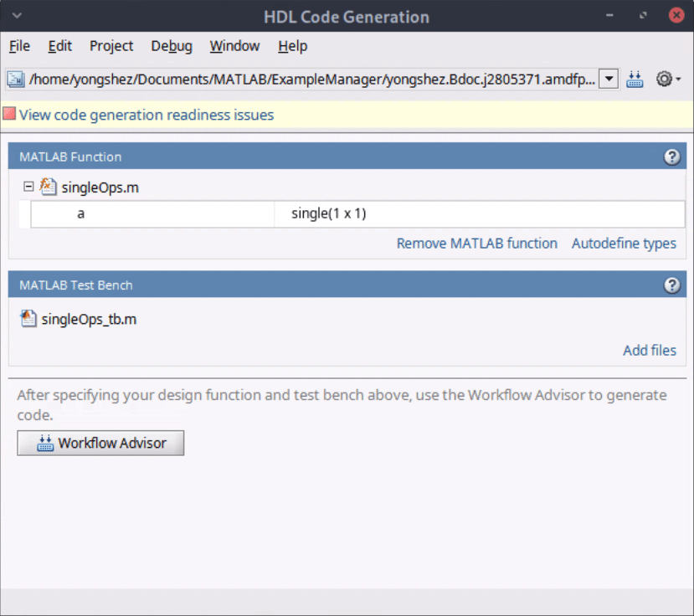
Task: Open help for MATLAB Test Bench panel
Action: pyautogui.click(x=671, y=285)
